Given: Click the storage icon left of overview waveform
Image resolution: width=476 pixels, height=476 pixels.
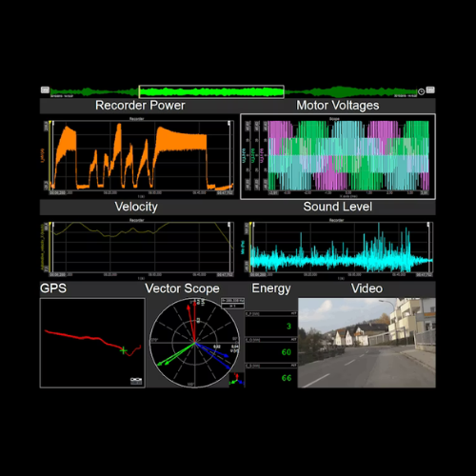Looking at the screenshot, I should [x=45, y=89].
